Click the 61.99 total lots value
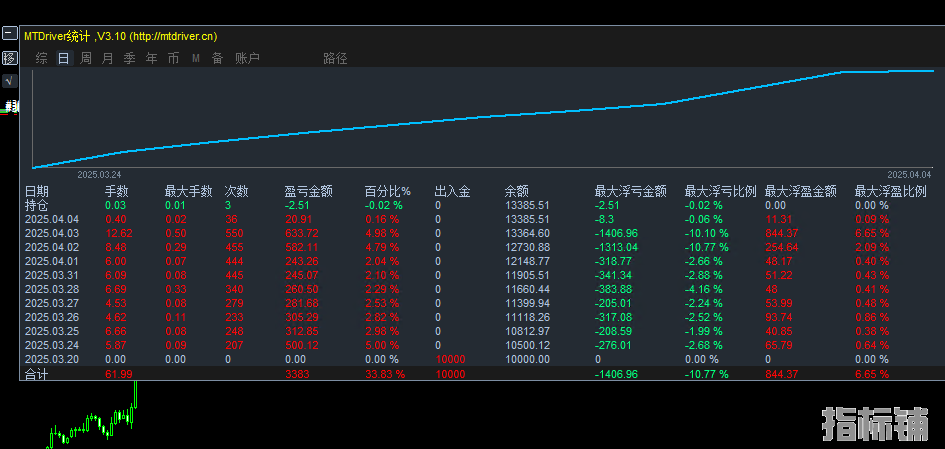945x449 pixels. pos(119,374)
